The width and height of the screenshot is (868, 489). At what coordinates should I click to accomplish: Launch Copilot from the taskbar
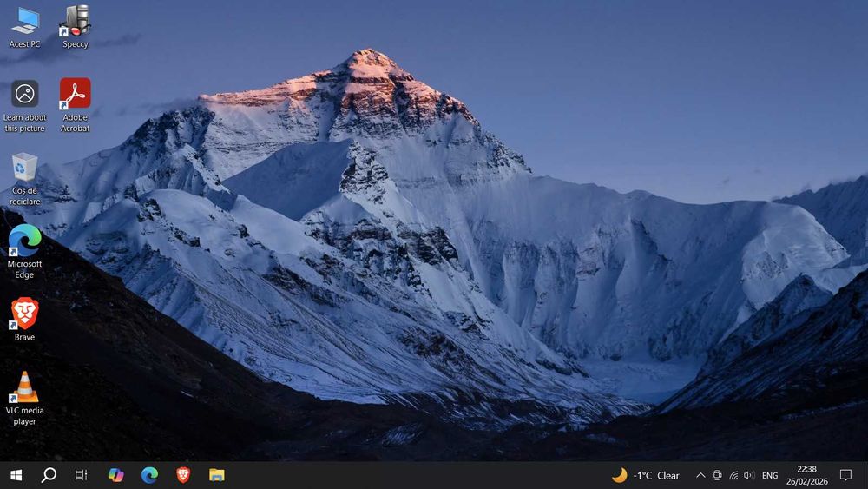pyautogui.click(x=115, y=475)
